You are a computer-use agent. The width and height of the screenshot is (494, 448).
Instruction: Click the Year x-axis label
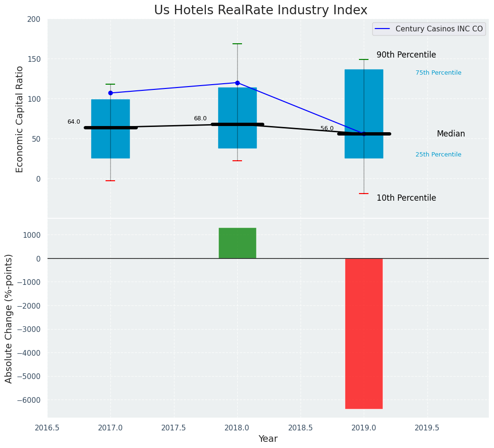point(268,438)
